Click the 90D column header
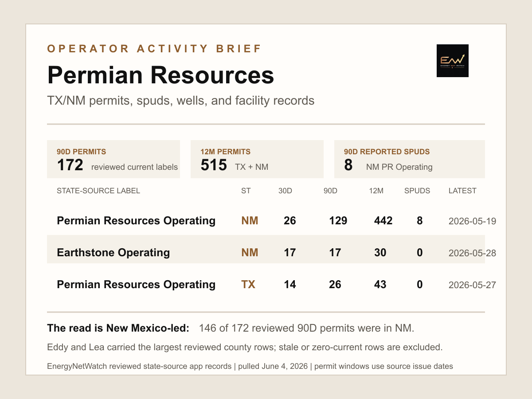532x399 pixels. pos(331,191)
